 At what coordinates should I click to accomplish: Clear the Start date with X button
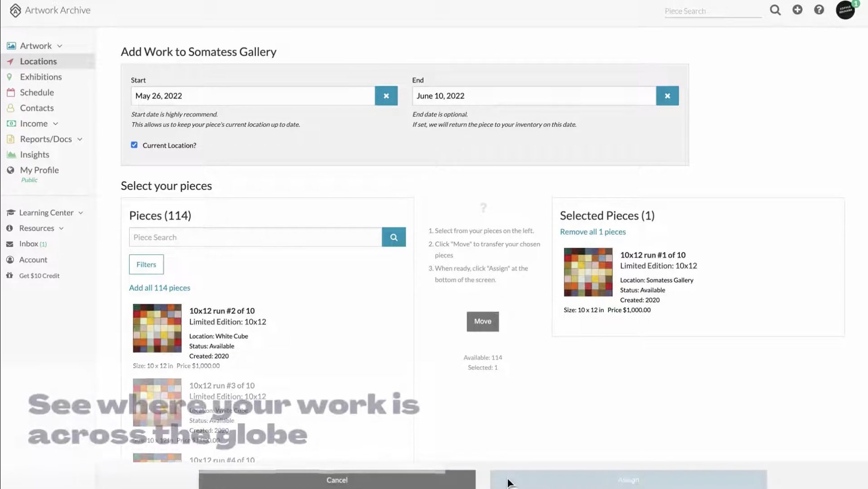[x=386, y=96]
